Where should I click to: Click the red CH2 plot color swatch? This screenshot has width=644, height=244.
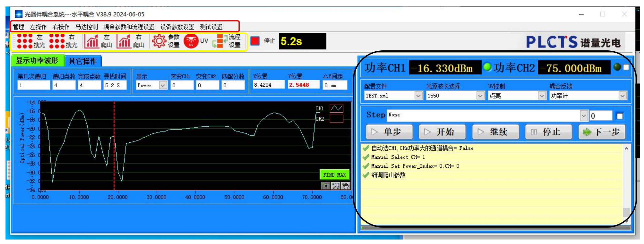(336, 119)
